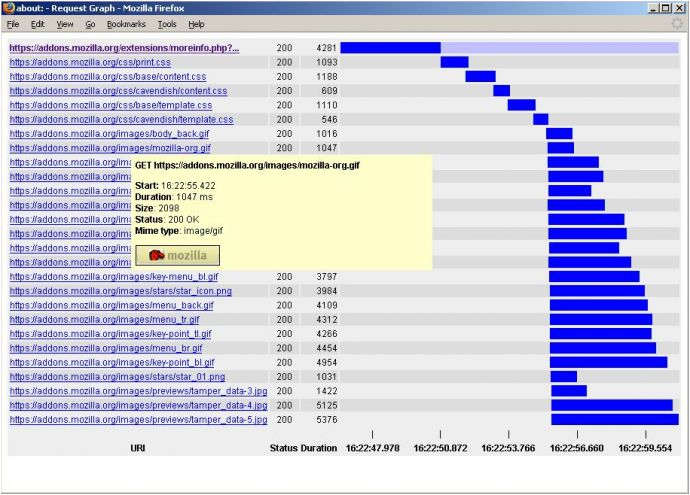
Task: Click the 16:22:50.872 time axis label
Action: (x=440, y=448)
